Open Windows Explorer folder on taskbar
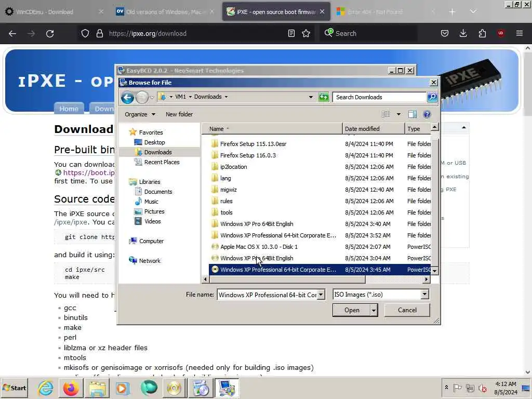 97,388
